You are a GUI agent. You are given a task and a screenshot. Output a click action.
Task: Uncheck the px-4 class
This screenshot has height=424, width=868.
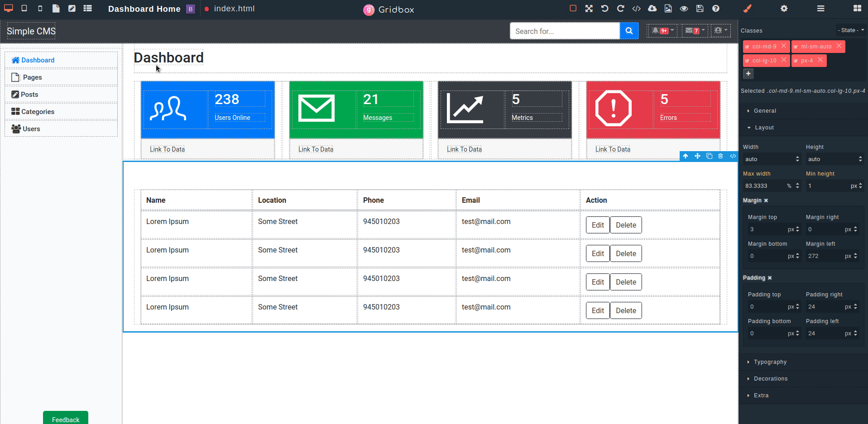click(x=797, y=60)
